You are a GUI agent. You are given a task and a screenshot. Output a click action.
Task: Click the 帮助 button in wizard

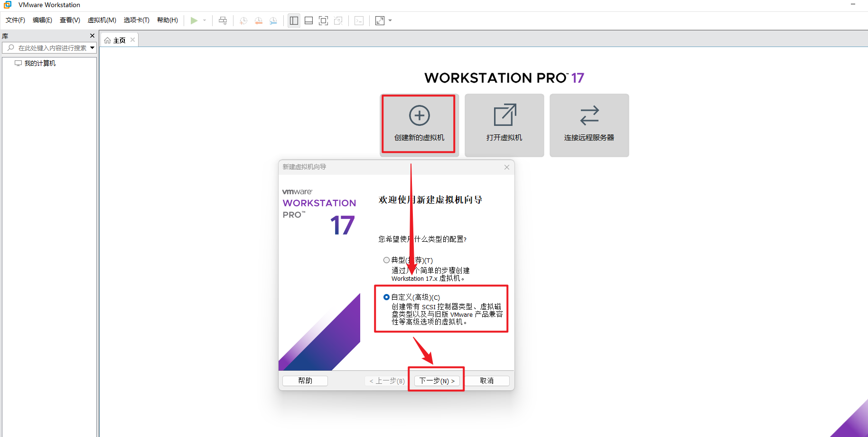pos(305,380)
